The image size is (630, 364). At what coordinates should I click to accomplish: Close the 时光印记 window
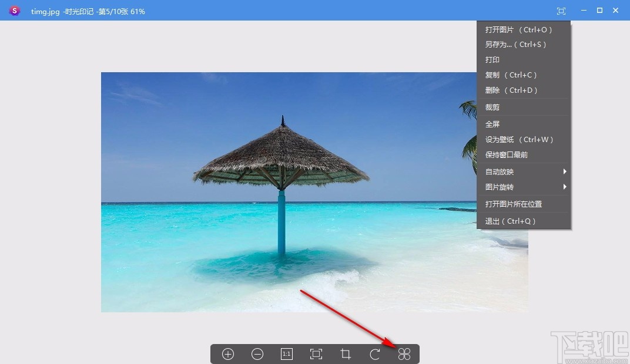615,11
